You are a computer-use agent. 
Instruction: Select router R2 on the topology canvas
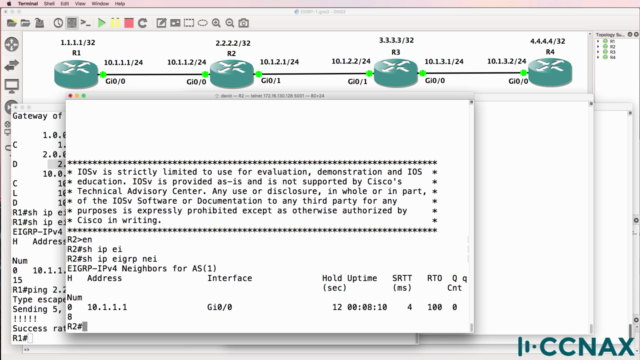(x=232, y=74)
